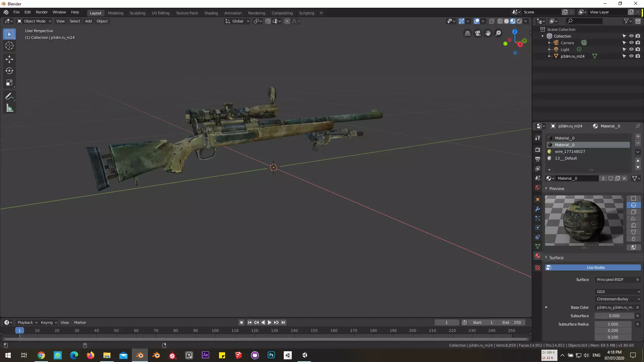Collapse the Preview panel
Viewport: 644px width, 362px height.
coord(556,189)
